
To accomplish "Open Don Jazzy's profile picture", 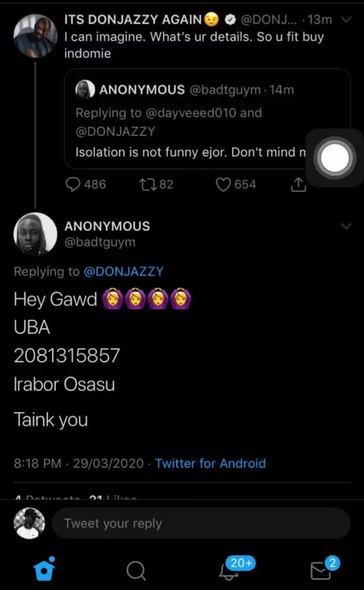I will [35, 36].
